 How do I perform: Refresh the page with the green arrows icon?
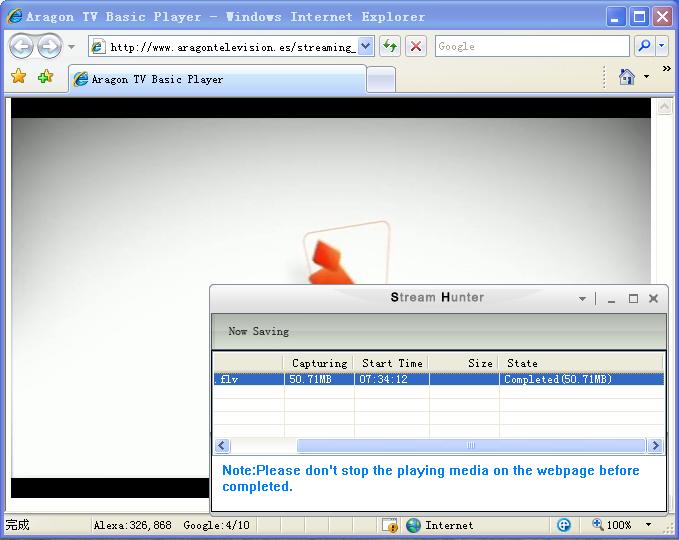pos(390,46)
